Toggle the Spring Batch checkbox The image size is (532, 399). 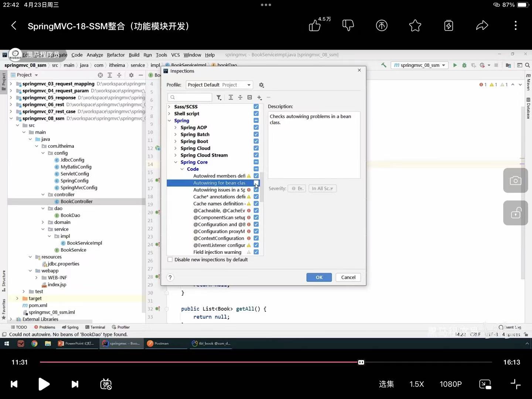coord(256,134)
